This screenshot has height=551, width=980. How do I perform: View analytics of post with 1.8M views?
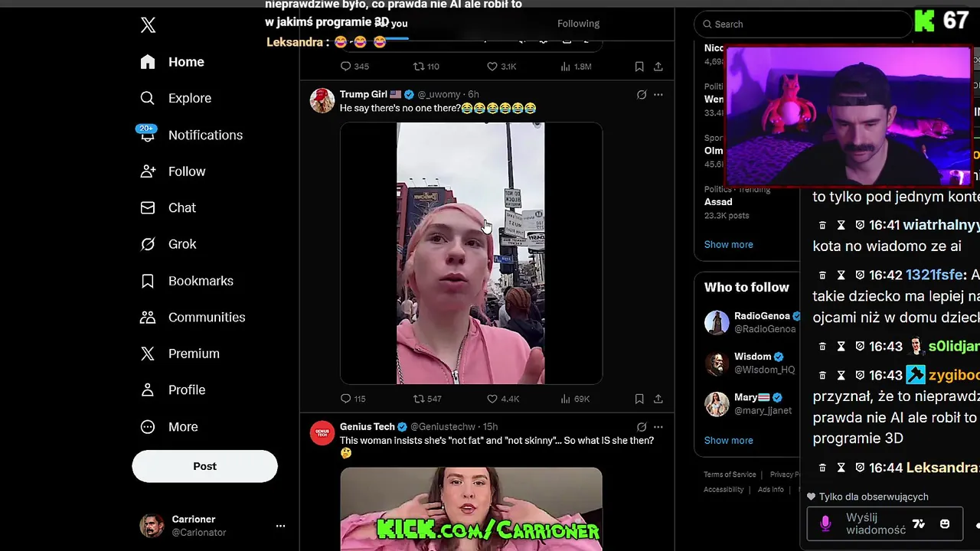tap(576, 67)
